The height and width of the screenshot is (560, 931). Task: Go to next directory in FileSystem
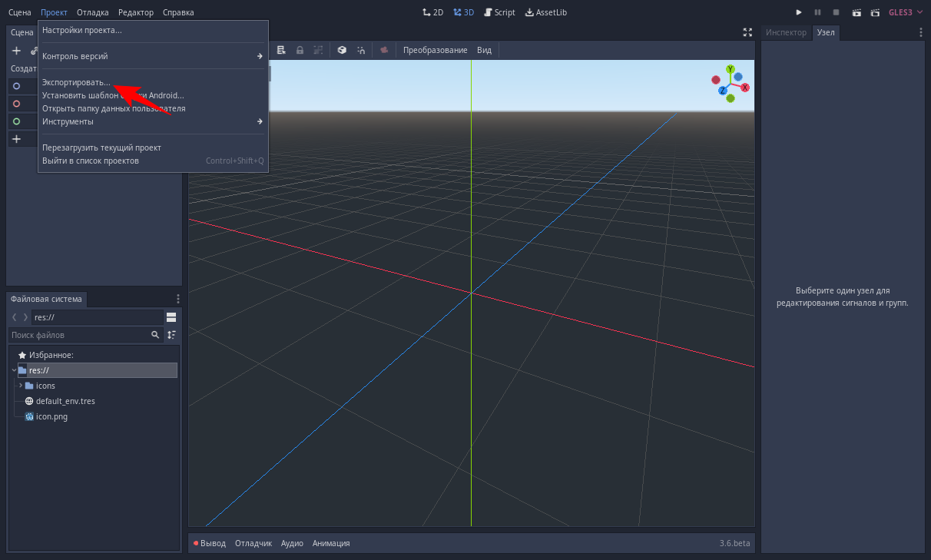click(25, 317)
